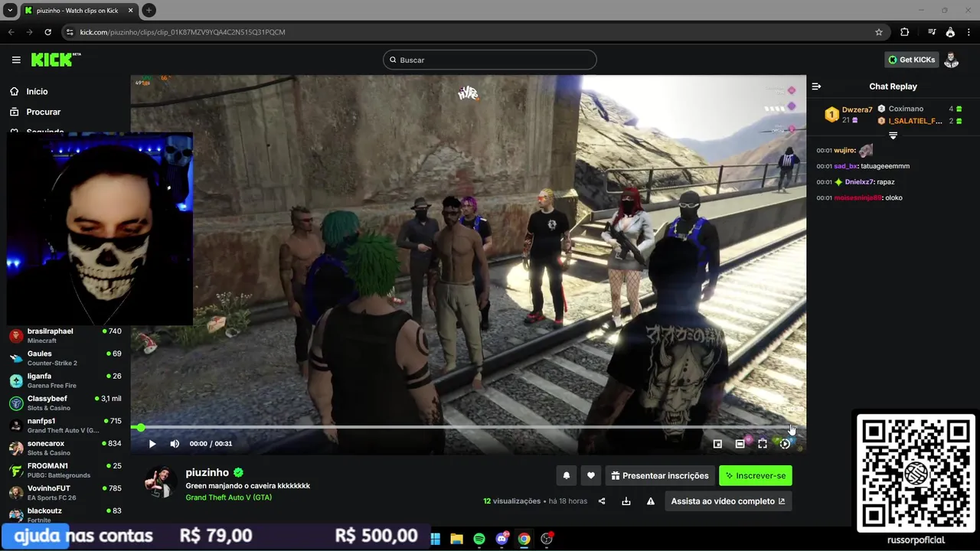Open piuzinho avatar thumbnail
This screenshot has height=551, width=980.
coord(161,481)
